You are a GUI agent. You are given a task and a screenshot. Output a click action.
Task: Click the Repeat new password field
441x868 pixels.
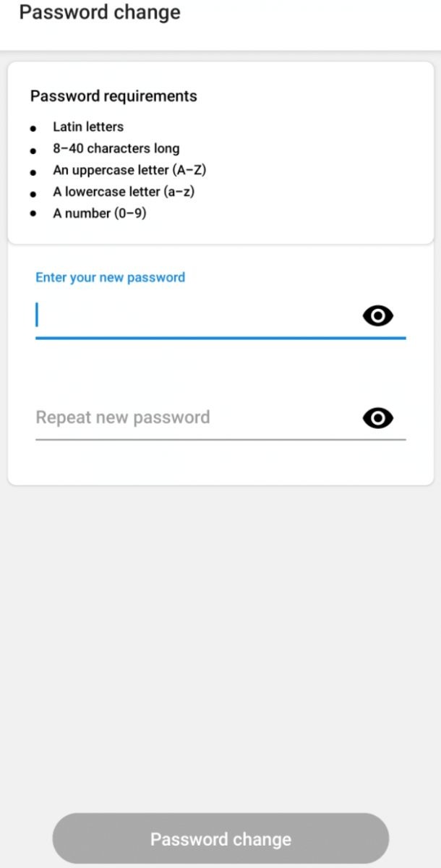tap(195, 417)
